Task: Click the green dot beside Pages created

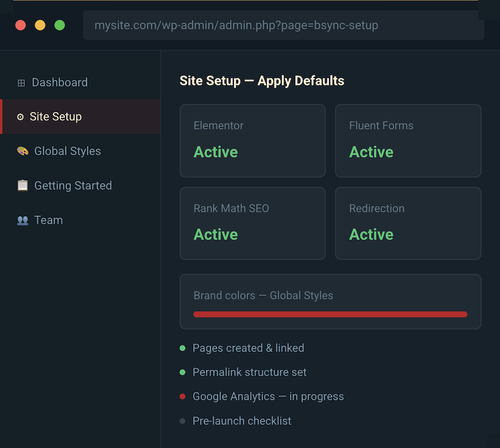Action: [x=182, y=348]
